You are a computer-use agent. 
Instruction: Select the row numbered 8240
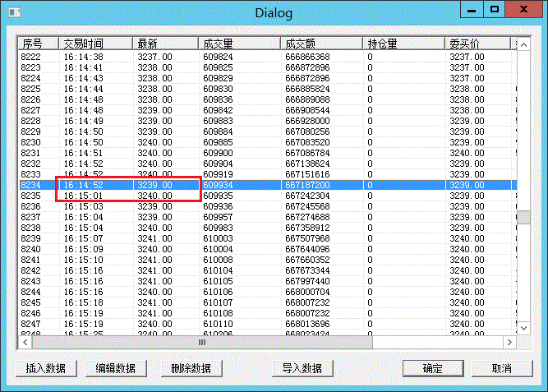point(31,249)
